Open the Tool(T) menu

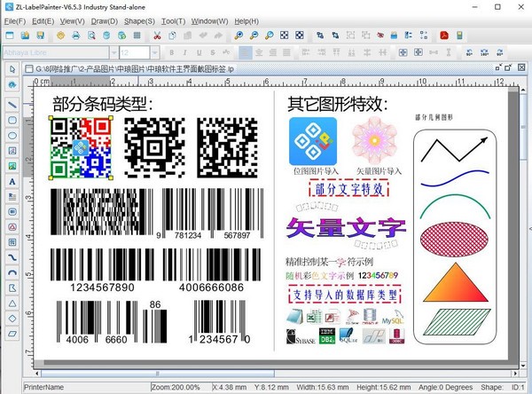pyautogui.click(x=173, y=21)
